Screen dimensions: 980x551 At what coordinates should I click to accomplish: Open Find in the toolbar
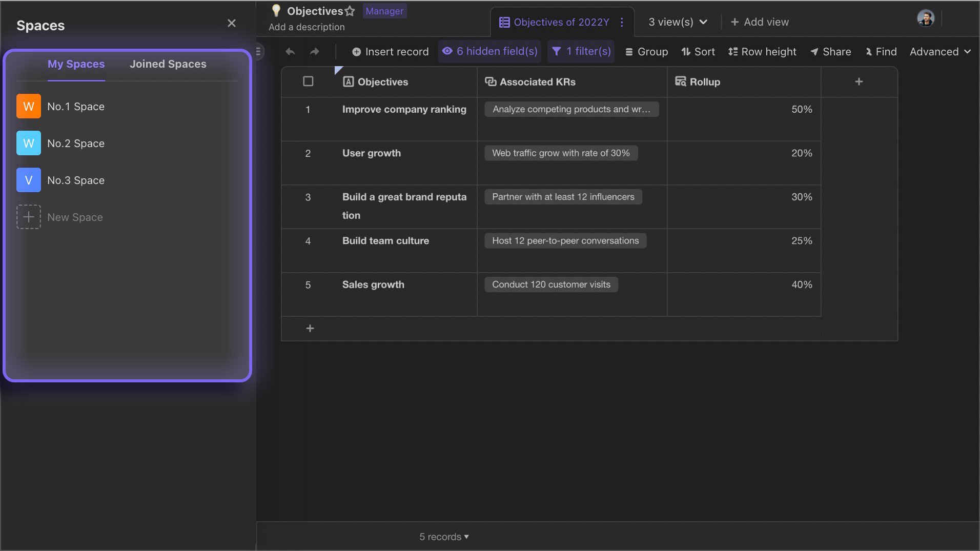click(x=881, y=52)
